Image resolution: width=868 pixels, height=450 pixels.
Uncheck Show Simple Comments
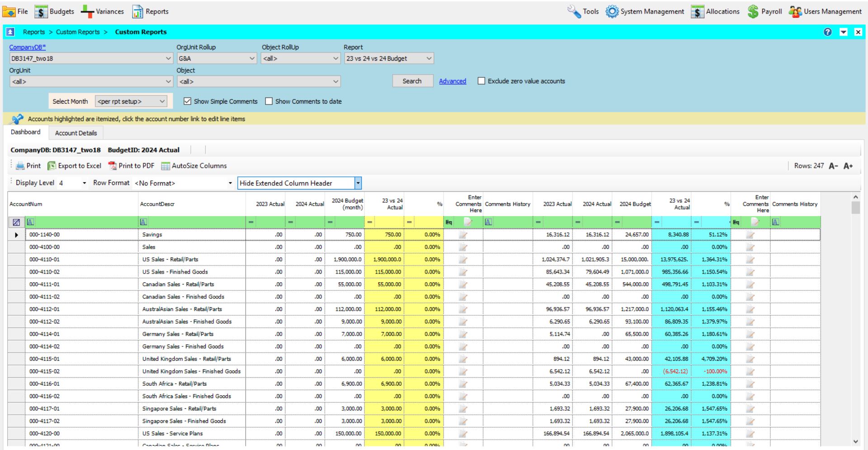pos(187,101)
